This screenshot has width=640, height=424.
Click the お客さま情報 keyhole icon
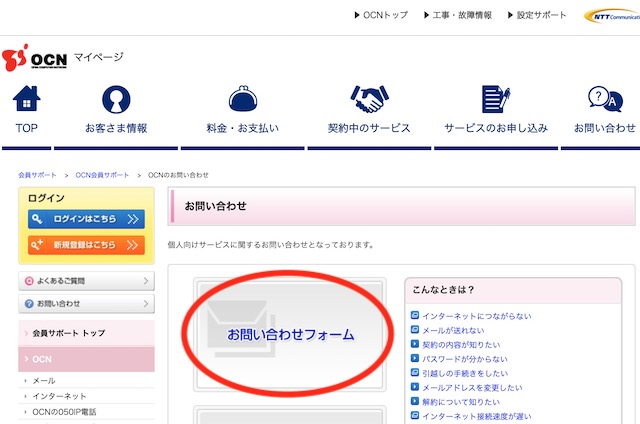[116, 99]
